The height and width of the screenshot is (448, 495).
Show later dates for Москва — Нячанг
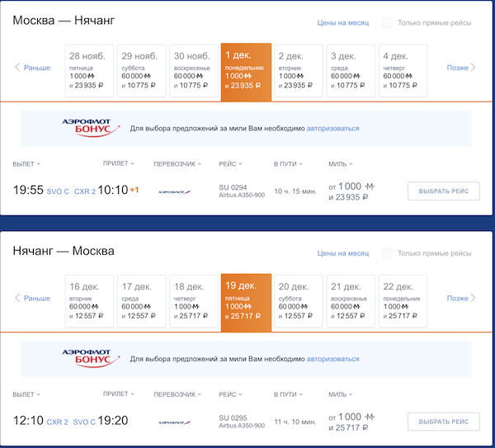coord(461,68)
